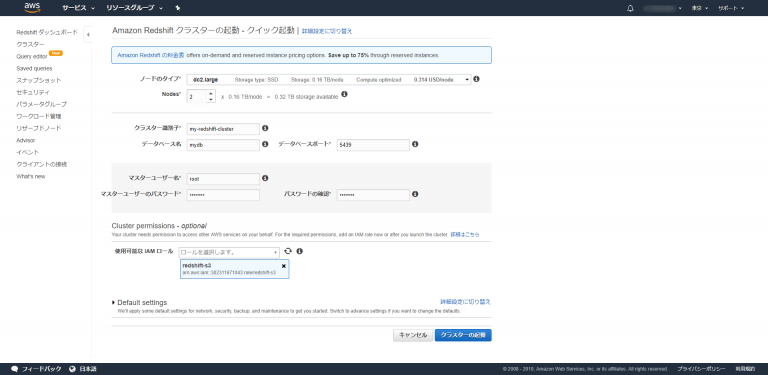Remove the redshift-s3 role with the X
Image resolution: width=768 pixels, height=375 pixels.
coord(284,266)
